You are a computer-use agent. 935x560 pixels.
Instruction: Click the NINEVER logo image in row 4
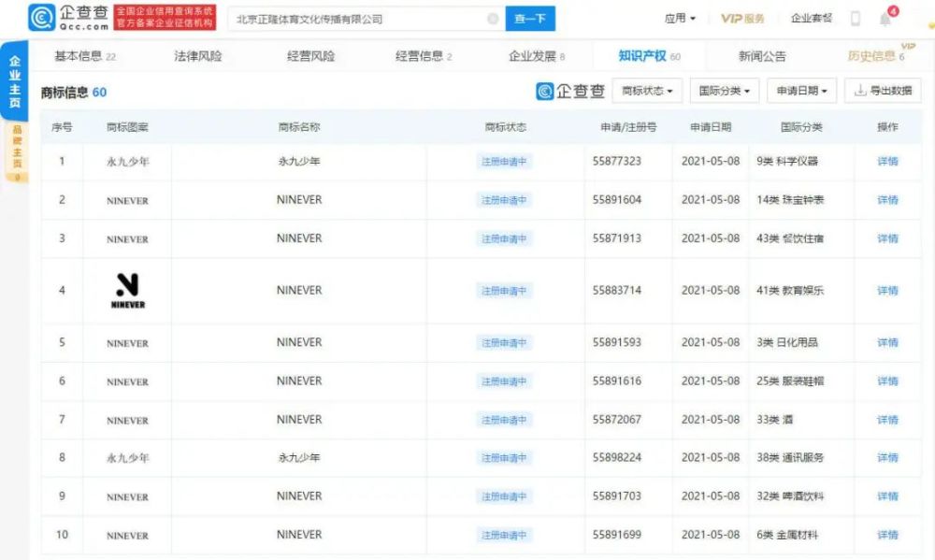click(x=127, y=291)
